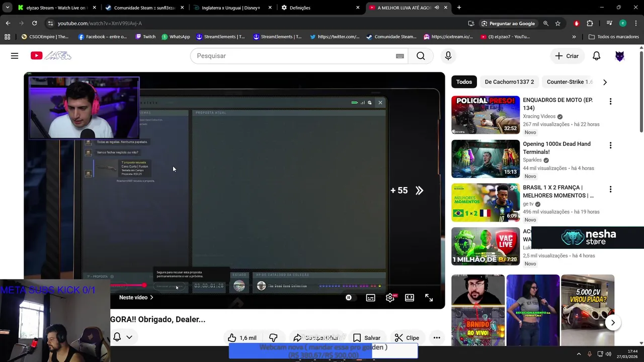Viewport: 644px width, 362px height.
Task: Enter fullscreen in the video player
Action: pos(429,298)
